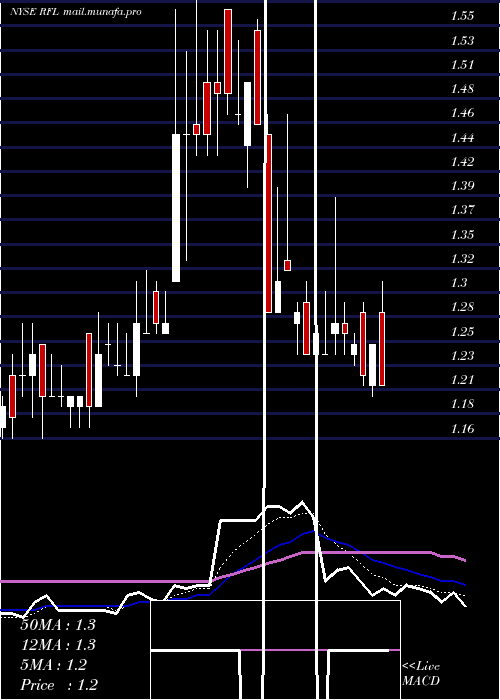Click the 1.48 price axis label
Screen dimensions: 500x700
click(462, 89)
